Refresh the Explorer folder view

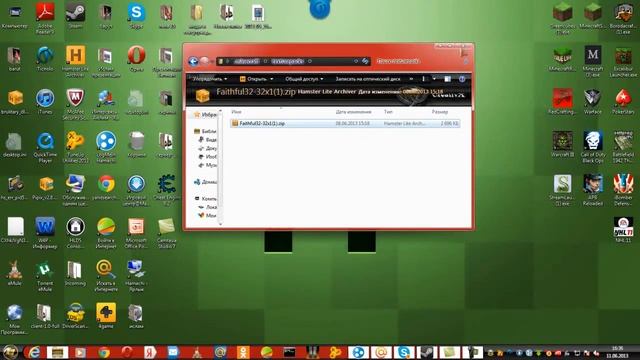tap(365, 61)
